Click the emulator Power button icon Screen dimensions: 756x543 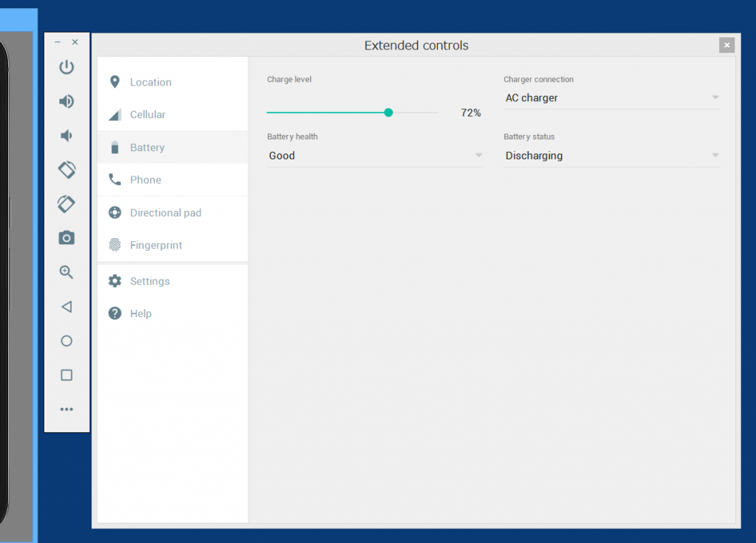[x=66, y=67]
